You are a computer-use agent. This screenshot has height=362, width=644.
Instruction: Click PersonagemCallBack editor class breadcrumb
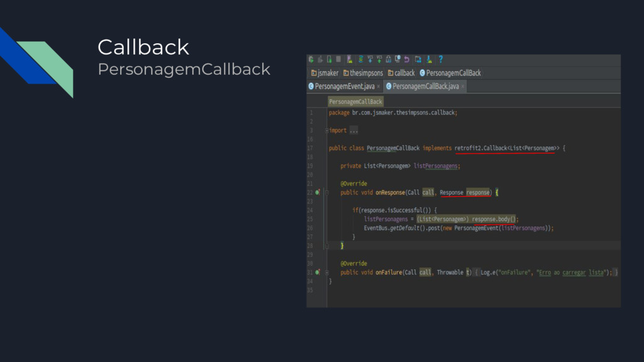point(356,101)
